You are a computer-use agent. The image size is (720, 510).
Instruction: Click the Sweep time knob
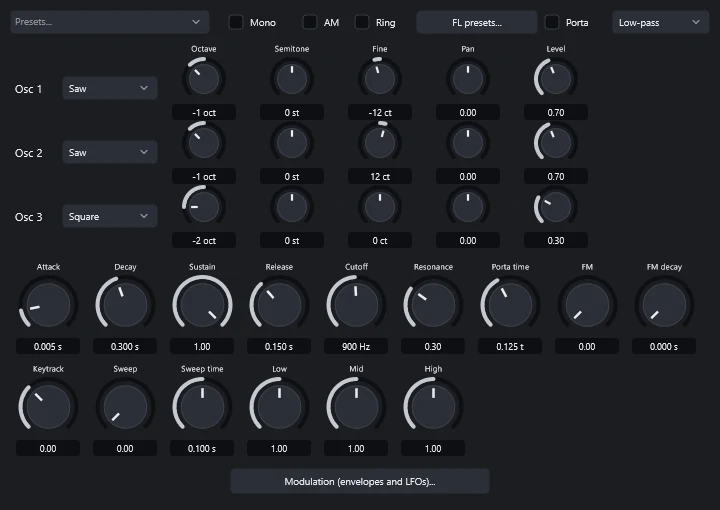point(202,406)
